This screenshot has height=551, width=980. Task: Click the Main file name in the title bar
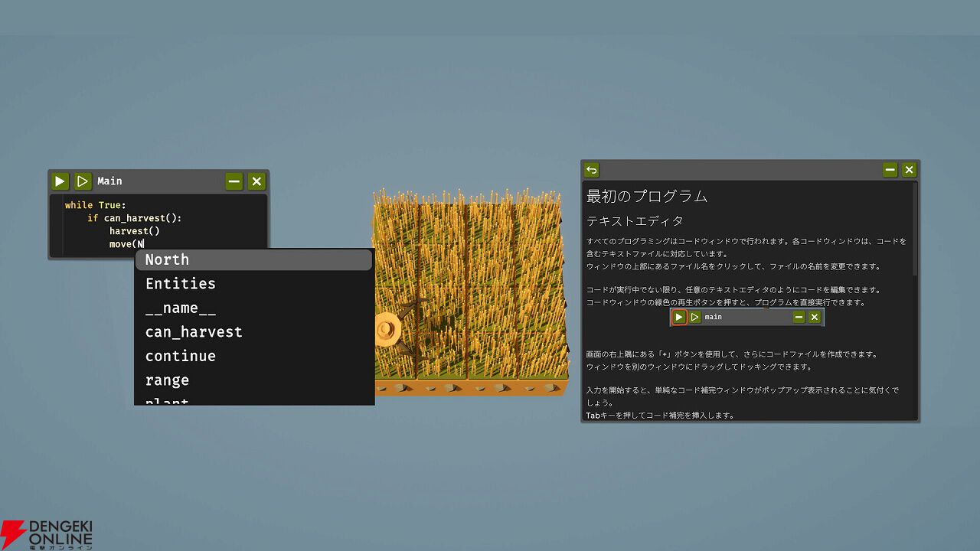tap(109, 181)
